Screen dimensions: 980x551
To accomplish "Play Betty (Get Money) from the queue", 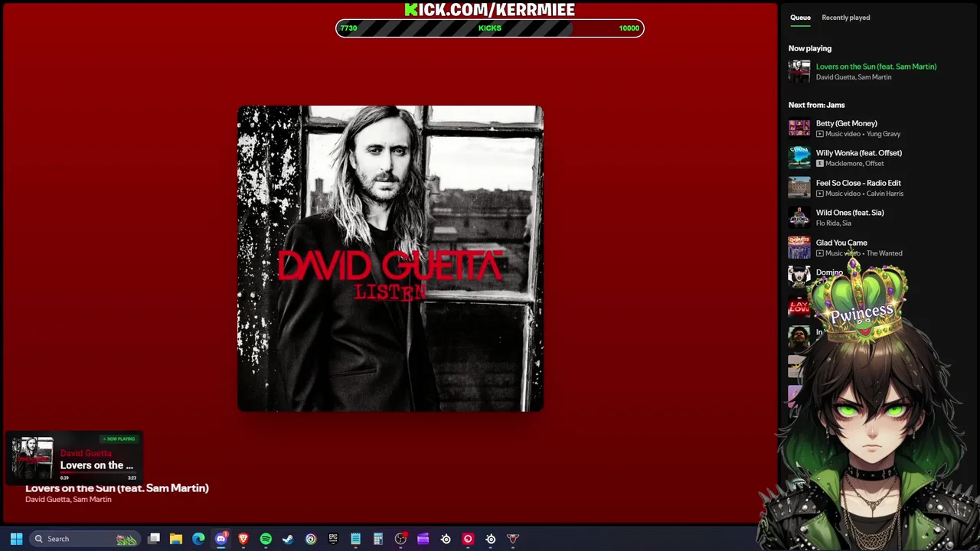I will 847,123.
